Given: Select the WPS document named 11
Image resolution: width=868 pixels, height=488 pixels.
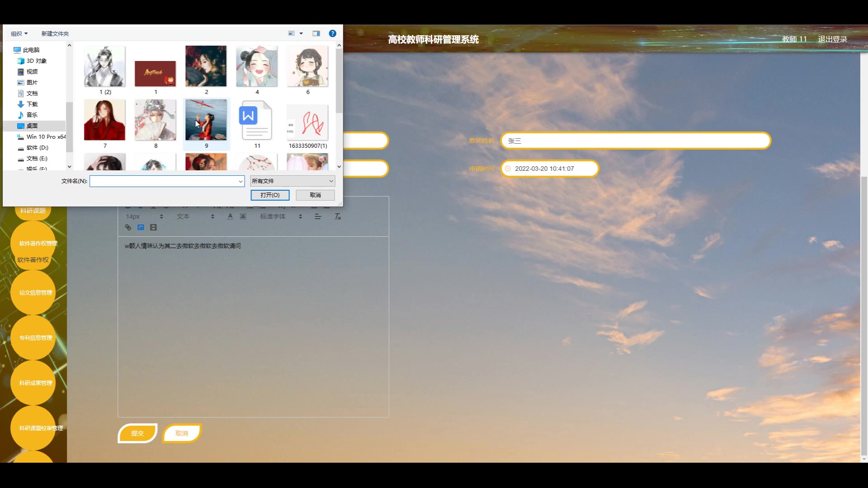Looking at the screenshot, I should click(257, 124).
